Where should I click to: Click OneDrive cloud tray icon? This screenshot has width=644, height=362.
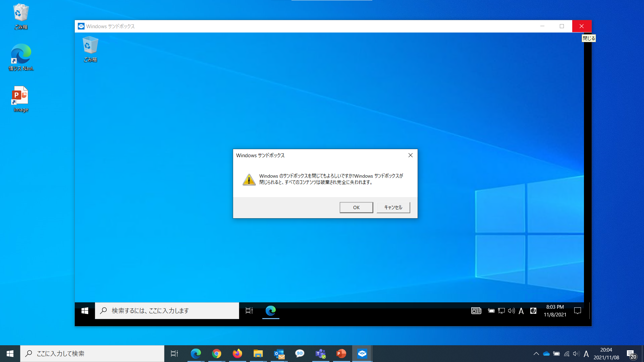coord(546,354)
